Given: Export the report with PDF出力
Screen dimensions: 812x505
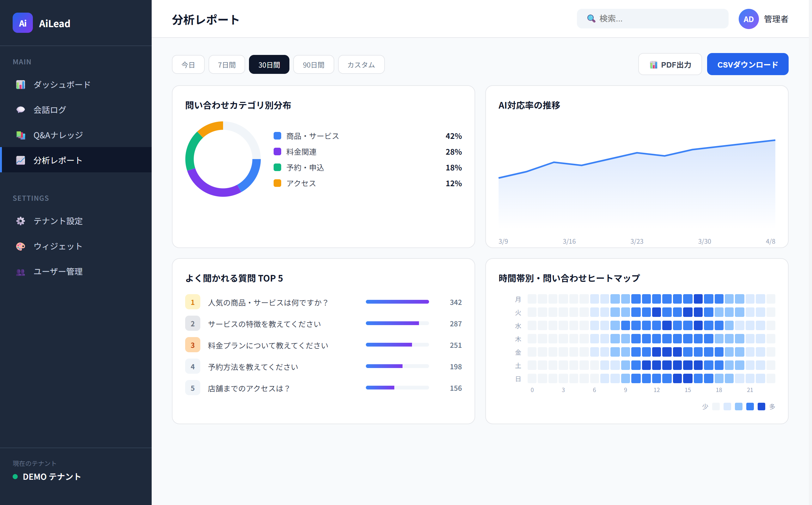Looking at the screenshot, I should 670,64.
